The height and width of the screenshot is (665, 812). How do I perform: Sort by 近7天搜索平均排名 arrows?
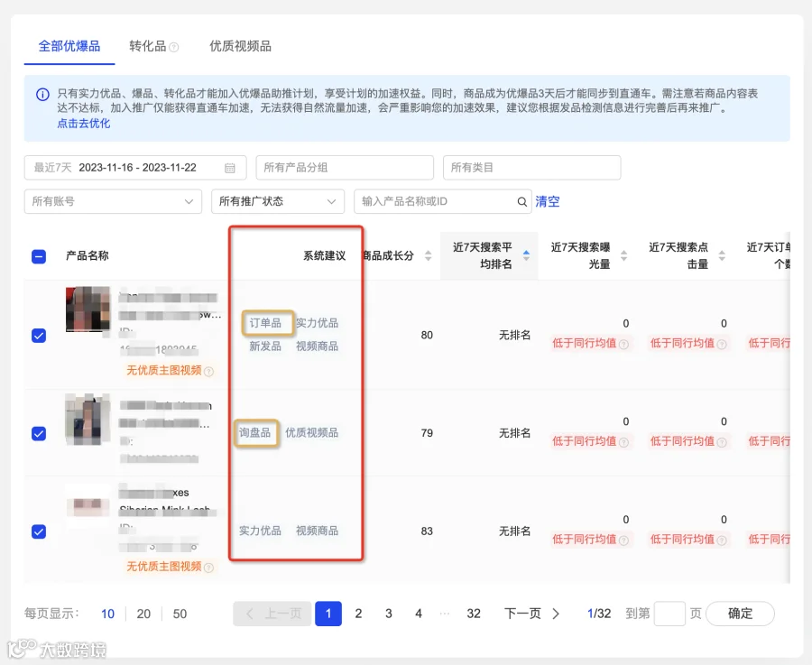pyautogui.click(x=526, y=255)
